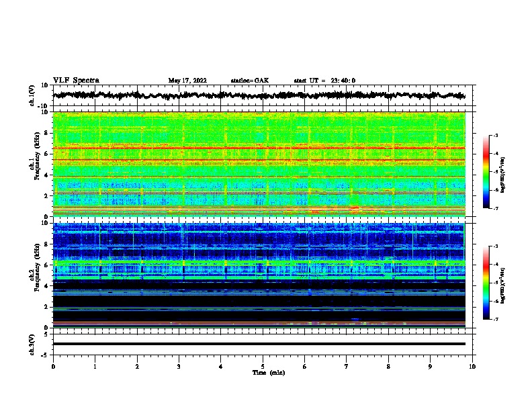The width and height of the screenshot is (532, 411).
Task: Click the "-7" label on ch.2 color bar
Action: [496, 320]
